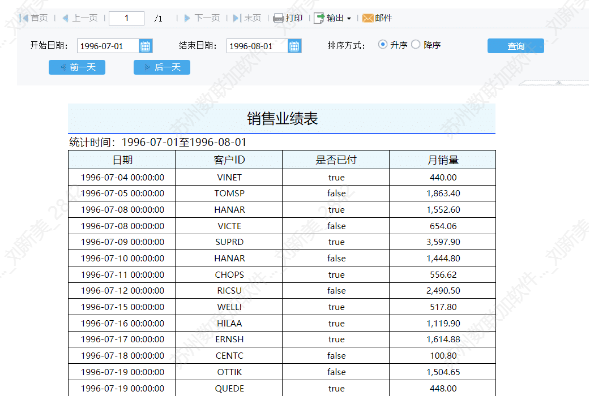Viewport: 589px width, 396px height.
Task: Click the sales value 517.80
Action: tap(443, 307)
